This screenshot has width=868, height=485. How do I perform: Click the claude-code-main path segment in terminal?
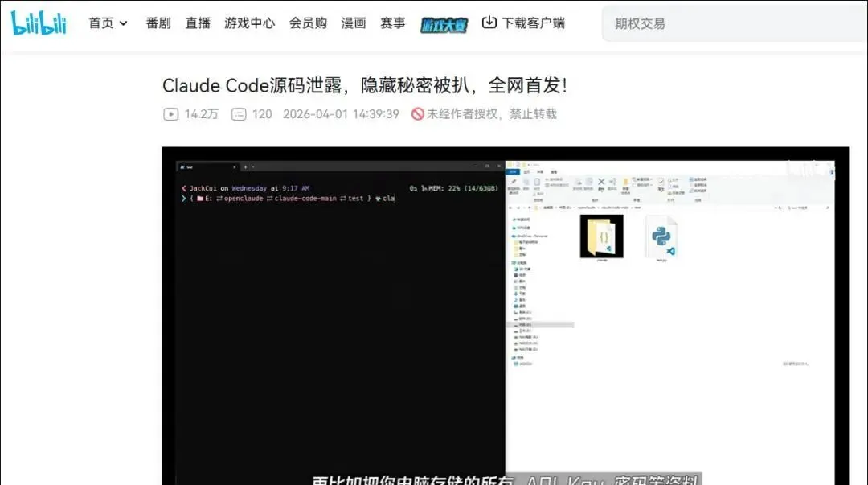[305, 199]
